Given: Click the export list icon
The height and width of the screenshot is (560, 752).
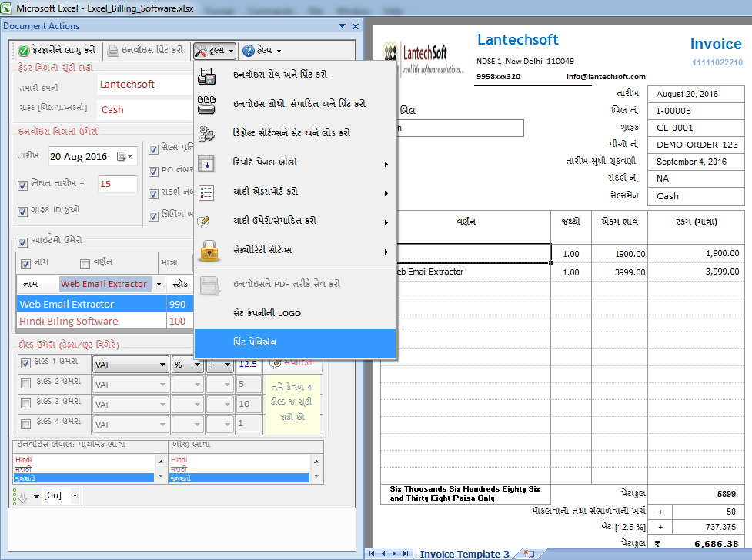Looking at the screenshot, I should 207,193.
